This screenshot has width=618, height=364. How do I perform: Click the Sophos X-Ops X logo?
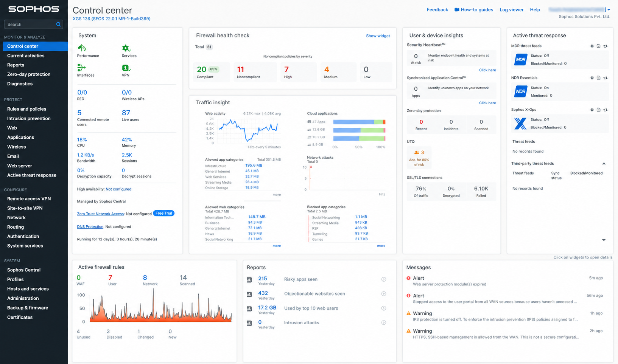click(521, 123)
